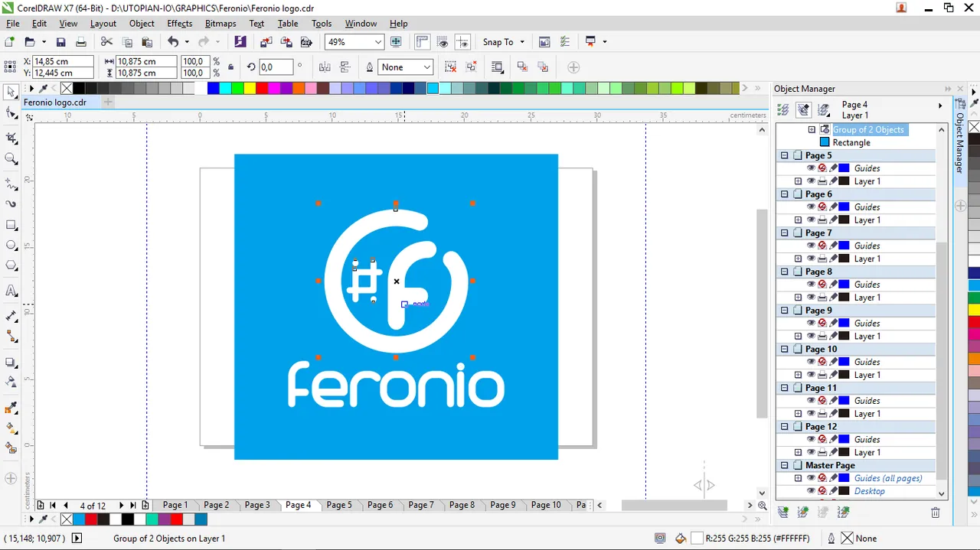Screen dimensions: 980x550
Task: Activate the Text tool
Action: click(11, 291)
